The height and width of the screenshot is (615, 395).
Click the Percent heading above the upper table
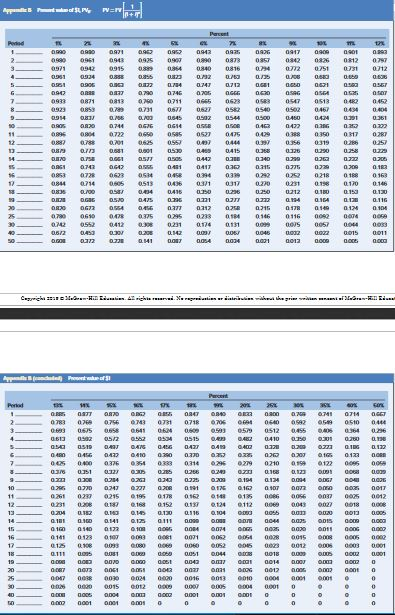click(219, 34)
